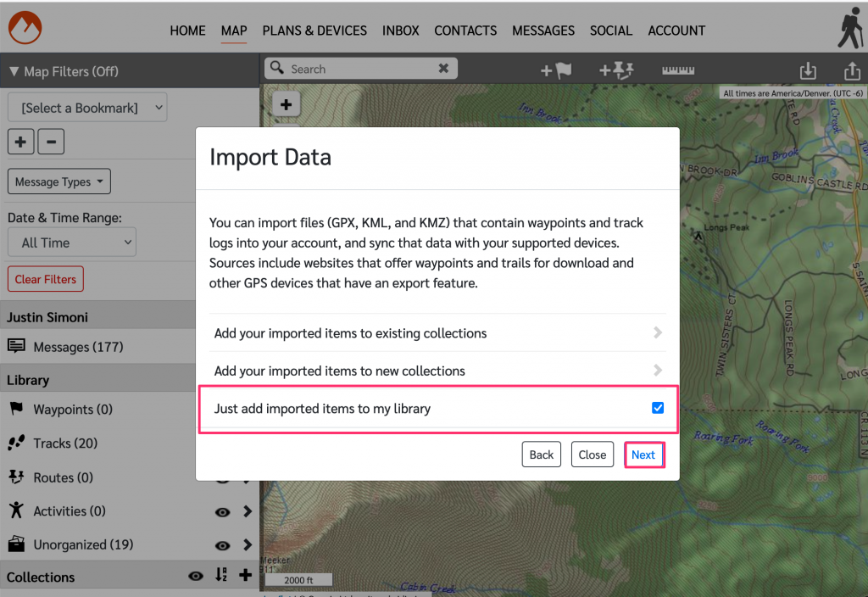
Task: Click the export share icon
Action: point(852,71)
